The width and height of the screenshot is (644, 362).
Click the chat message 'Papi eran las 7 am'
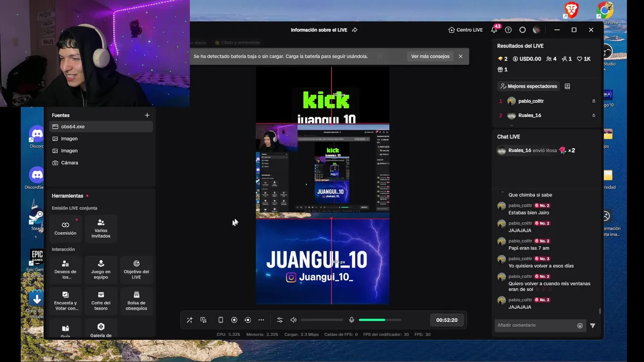click(529, 248)
